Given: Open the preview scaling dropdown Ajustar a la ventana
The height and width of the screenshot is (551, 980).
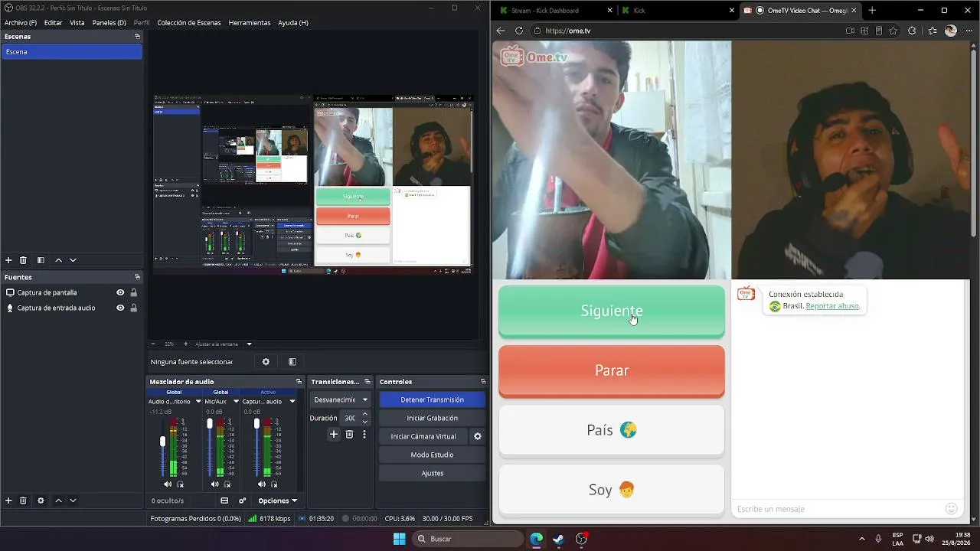Looking at the screenshot, I should pos(224,344).
